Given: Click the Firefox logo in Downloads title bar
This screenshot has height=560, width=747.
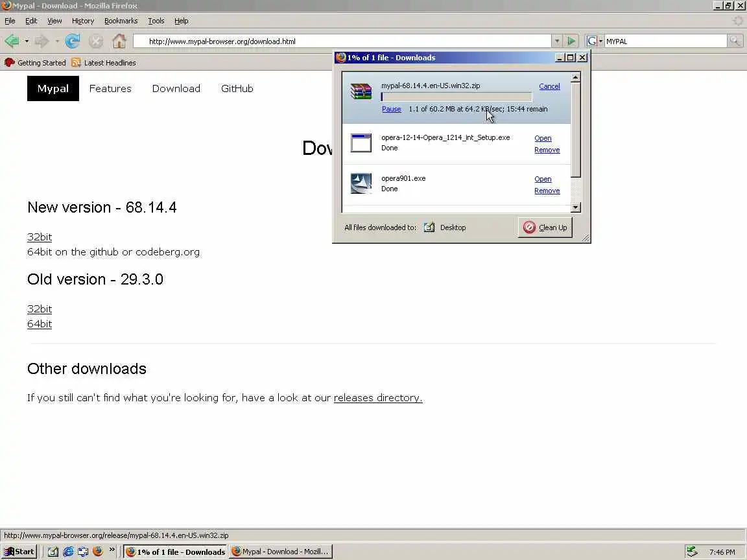Looking at the screenshot, I should [x=340, y=58].
